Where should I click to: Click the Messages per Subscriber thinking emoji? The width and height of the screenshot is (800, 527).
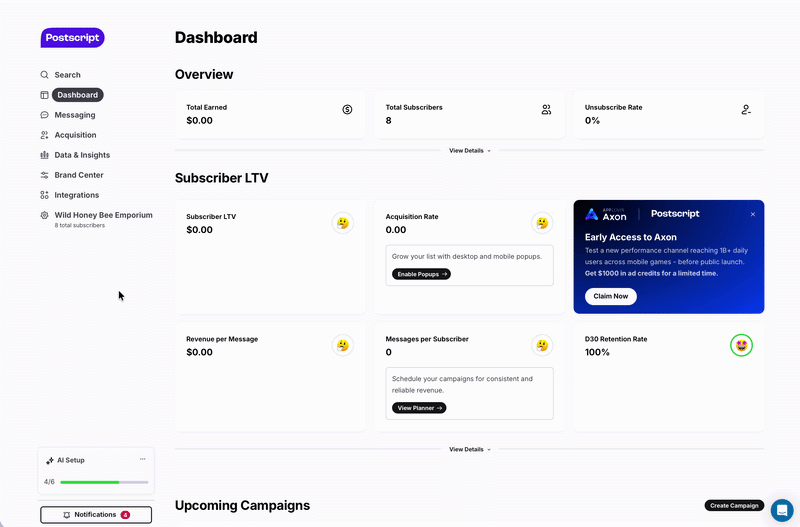click(542, 345)
